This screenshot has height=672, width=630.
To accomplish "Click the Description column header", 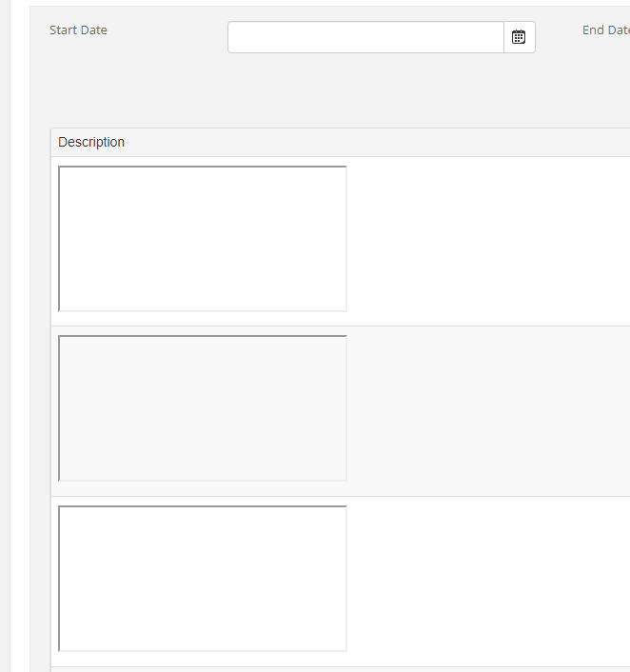I will tap(91, 142).
